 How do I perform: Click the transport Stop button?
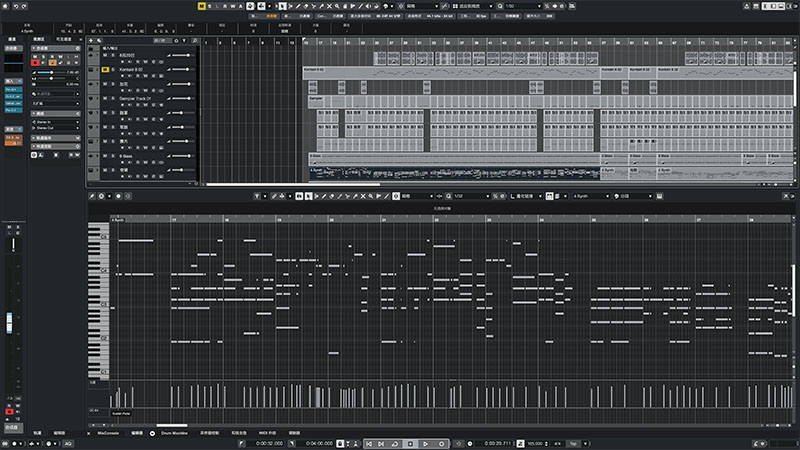[410, 444]
